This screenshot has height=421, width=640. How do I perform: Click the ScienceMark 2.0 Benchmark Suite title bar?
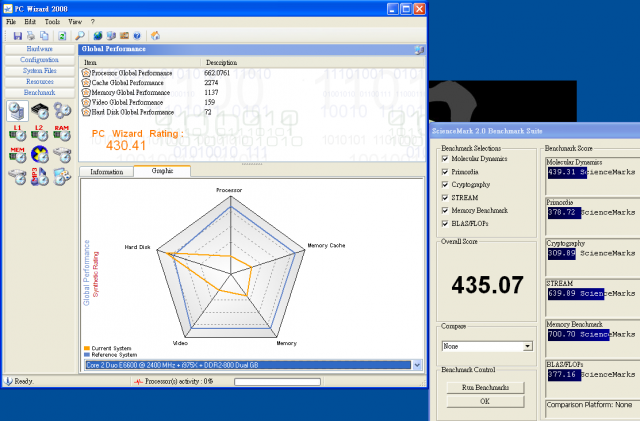pyautogui.click(x=535, y=131)
